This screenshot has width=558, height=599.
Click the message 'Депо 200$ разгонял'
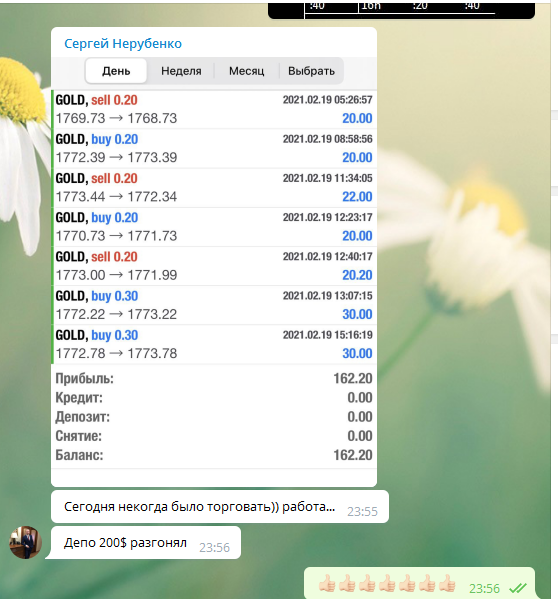click(125, 543)
